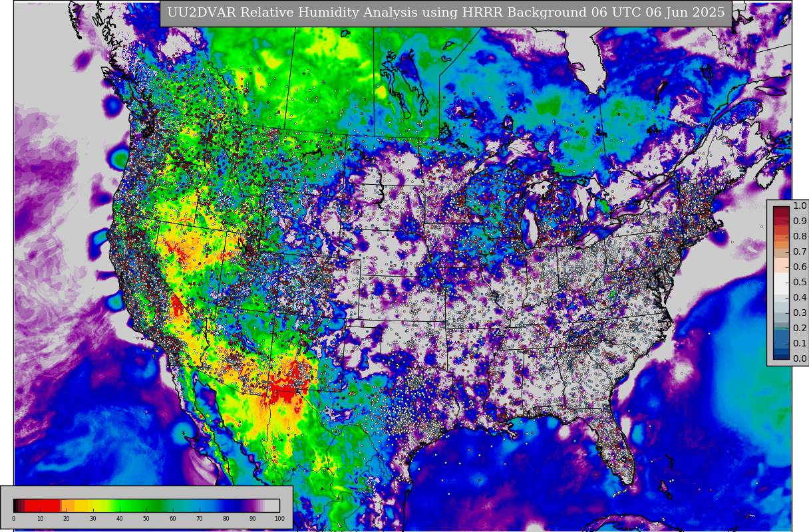
Task: Click the map title mentioning UU2DVAR Relative Humidity Analysis
Action: tap(446, 13)
